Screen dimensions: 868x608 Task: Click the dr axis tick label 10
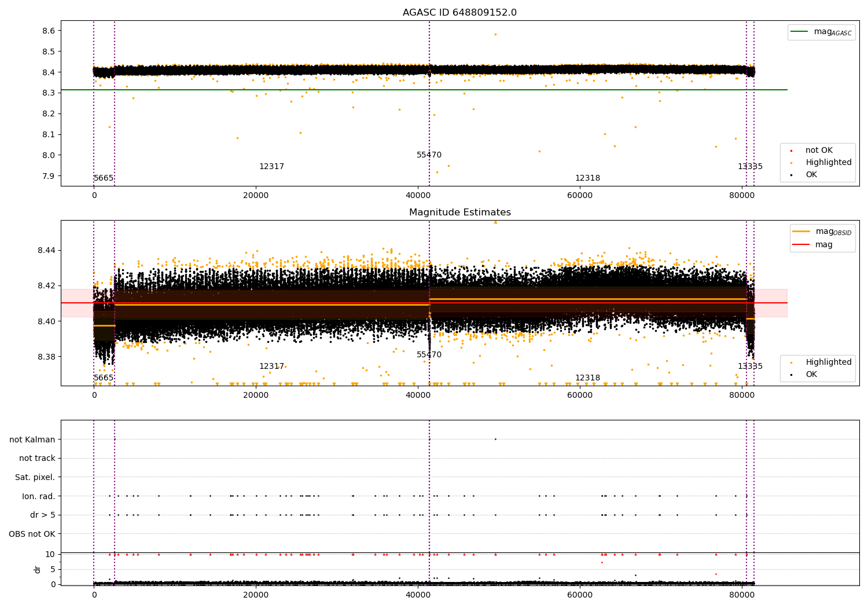[50, 555]
